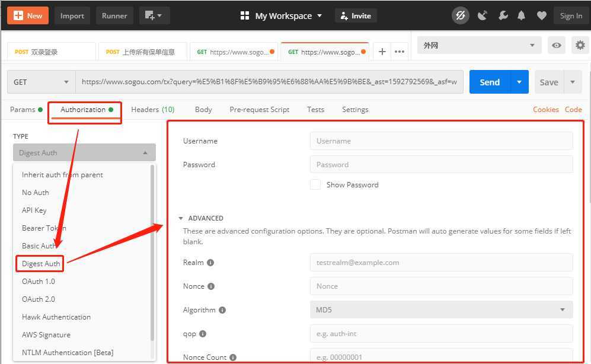The image size is (591, 364).
Task: Click the qop input field
Action: click(x=442, y=334)
